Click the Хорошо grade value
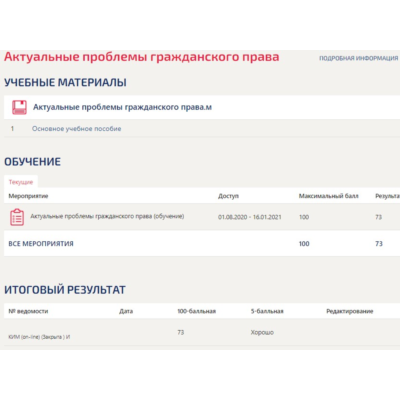 pyautogui.click(x=262, y=332)
